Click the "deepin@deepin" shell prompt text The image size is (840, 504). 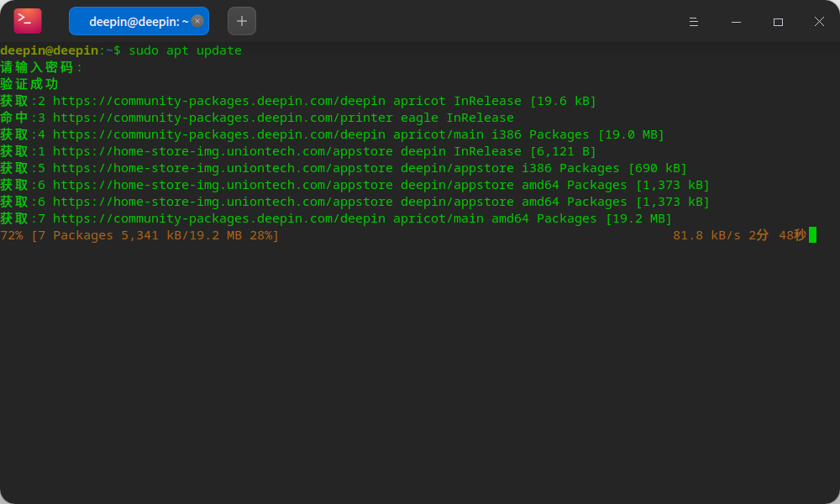tap(50, 50)
